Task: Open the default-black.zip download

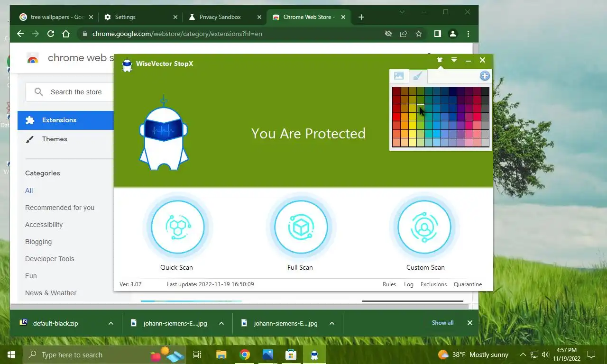Action: [55, 323]
